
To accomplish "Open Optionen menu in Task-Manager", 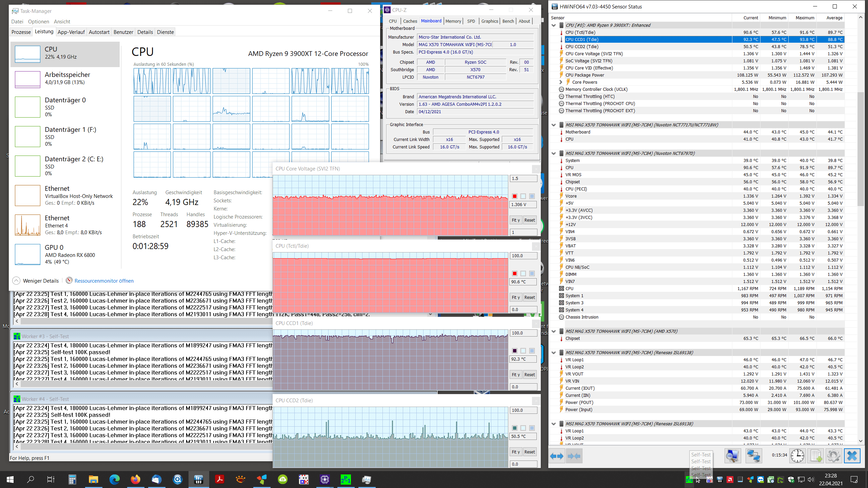I will [39, 21].
